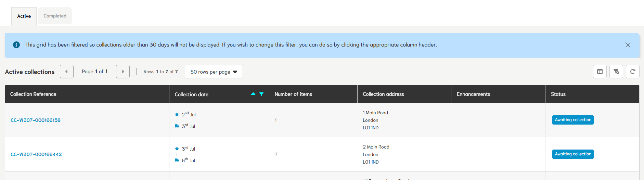
Task: Clear filters using the funnel icon
Action: (616, 72)
